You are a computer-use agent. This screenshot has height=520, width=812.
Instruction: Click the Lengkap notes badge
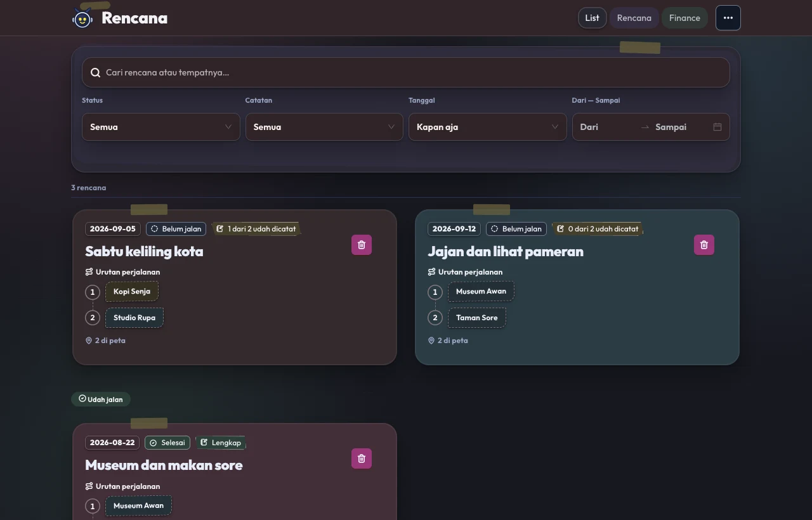(221, 443)
